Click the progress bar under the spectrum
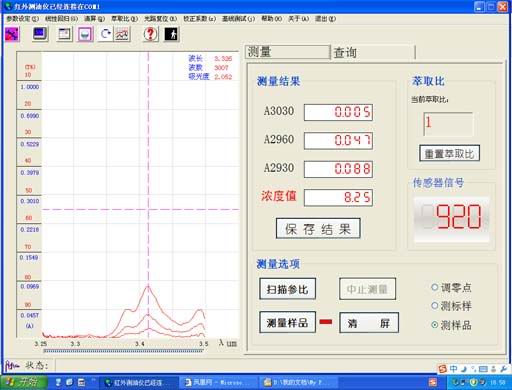The image size is (512, 390). pos(123,351)
